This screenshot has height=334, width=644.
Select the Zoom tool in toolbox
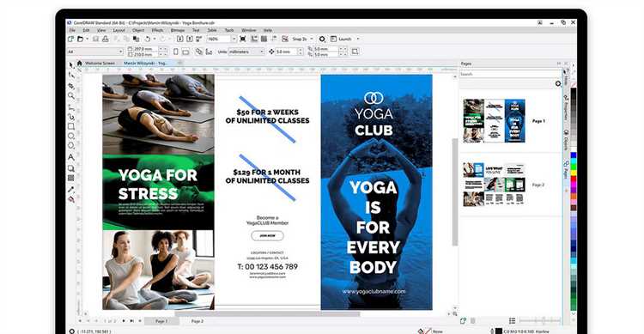[71, 95]
